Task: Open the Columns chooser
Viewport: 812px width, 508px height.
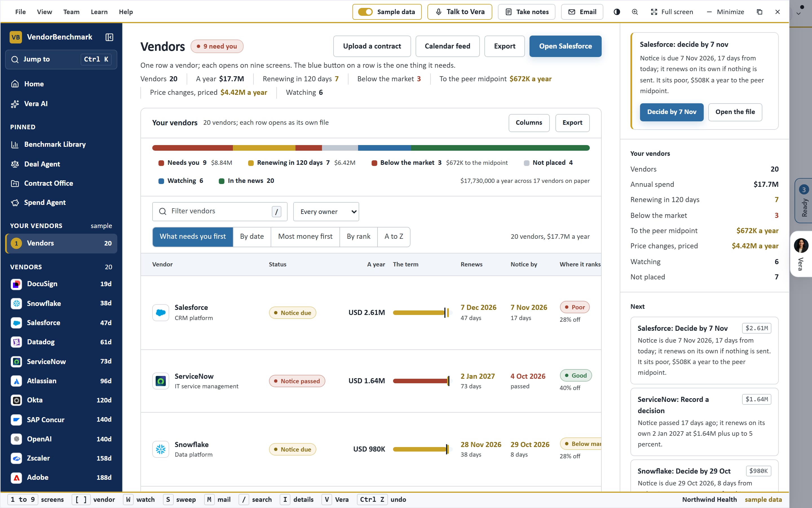Action: pyautogui.click(x=529, y=123)
